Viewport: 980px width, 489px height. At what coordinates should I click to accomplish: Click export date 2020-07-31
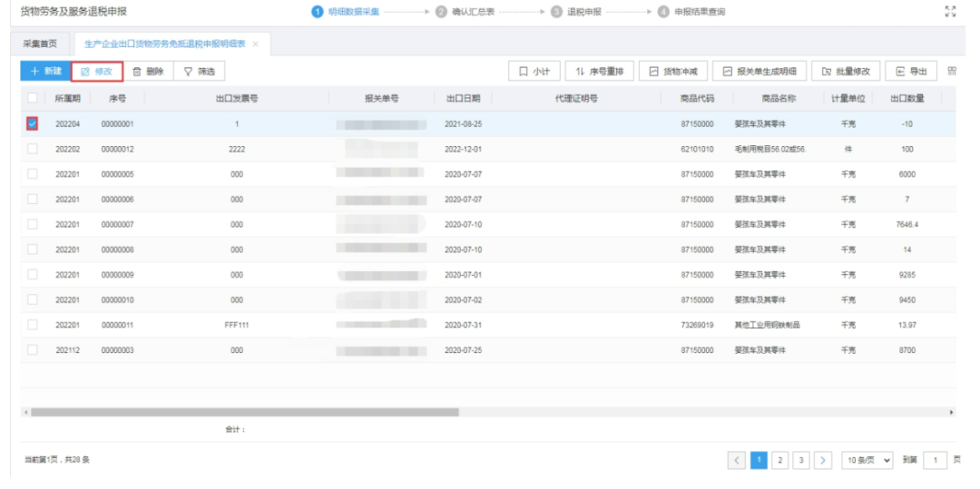pyautogui.click(x=463, y=325)
